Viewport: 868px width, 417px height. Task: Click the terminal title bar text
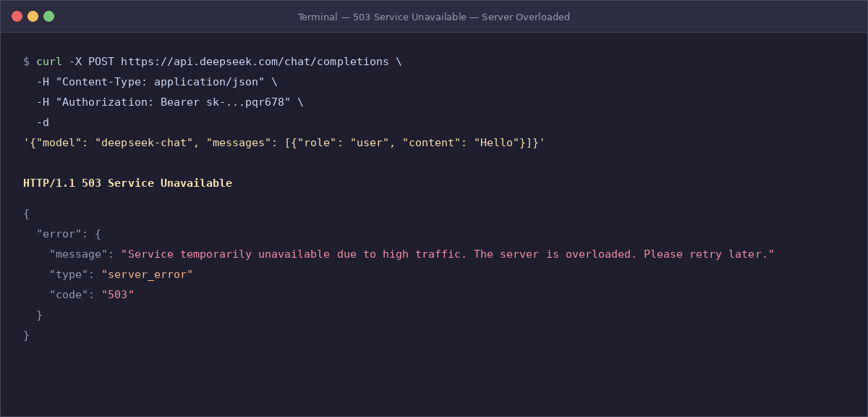pyautogui.click(x=433, y=17)
